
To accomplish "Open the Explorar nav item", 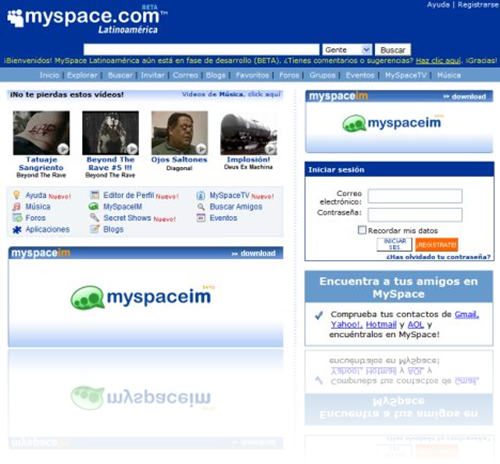I will click(82, 75).
